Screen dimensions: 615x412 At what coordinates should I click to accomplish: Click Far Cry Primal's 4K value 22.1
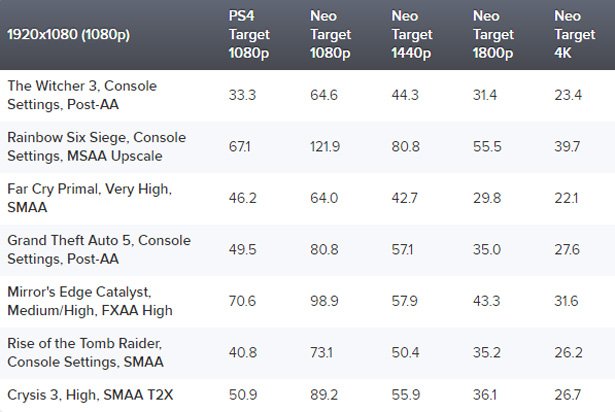pyautogui.click(x=567, y=198)
